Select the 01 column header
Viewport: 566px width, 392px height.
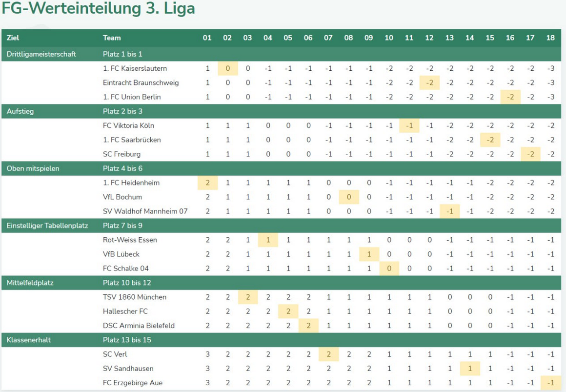[207, 38]
